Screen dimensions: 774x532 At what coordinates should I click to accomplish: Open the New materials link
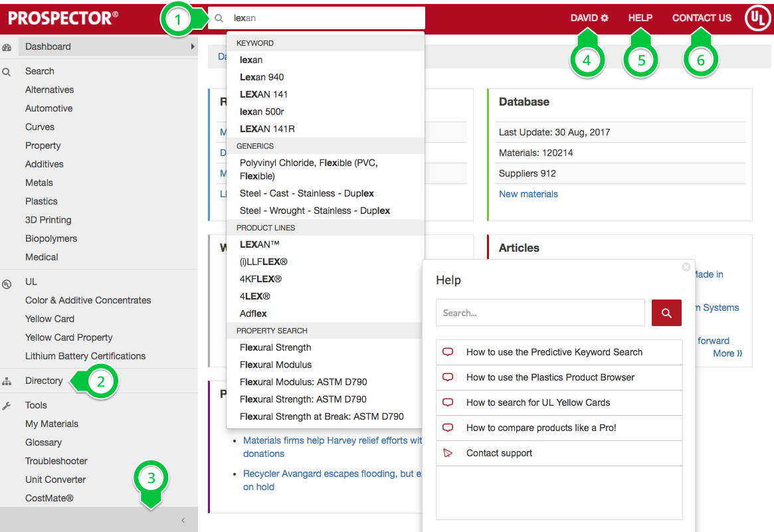(x=528, y=194)
